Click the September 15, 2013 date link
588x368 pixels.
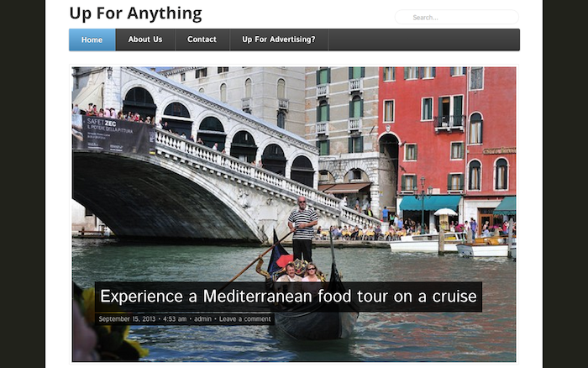(127, 319)
